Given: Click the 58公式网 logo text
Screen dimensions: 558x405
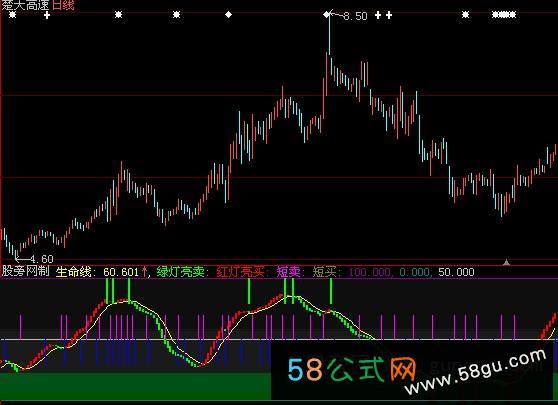Looking at the screenshot, I should tap(352, 369).
